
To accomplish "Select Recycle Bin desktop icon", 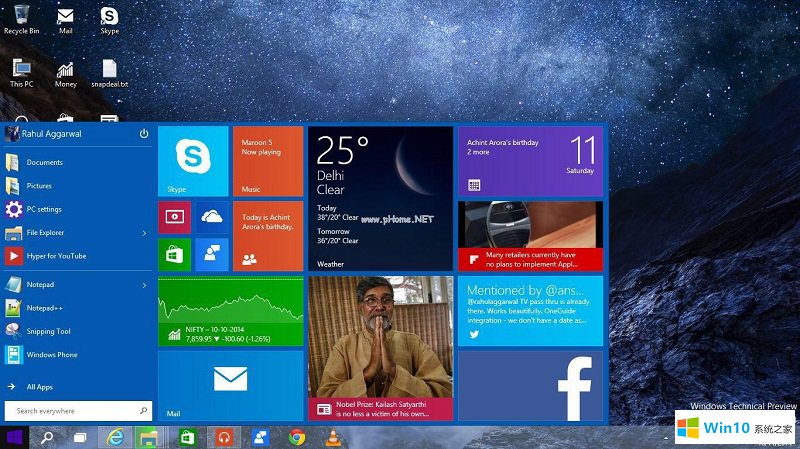I will (x=21, y=19).
